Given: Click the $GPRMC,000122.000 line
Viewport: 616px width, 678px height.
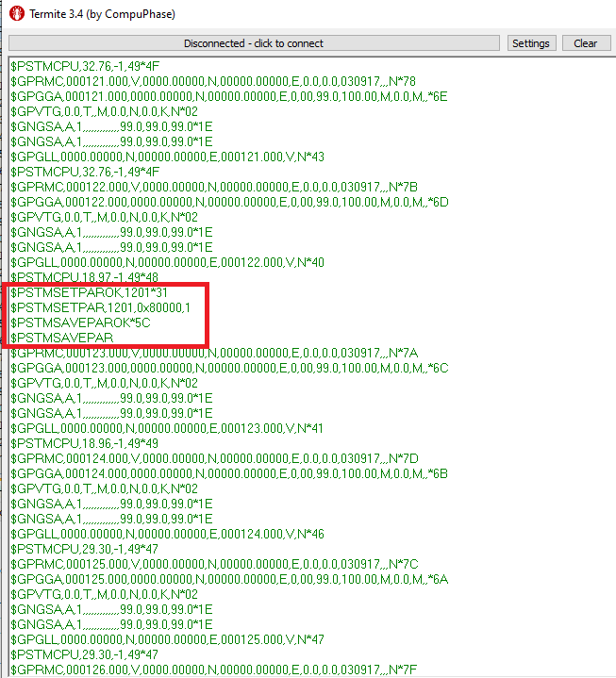Looking at the screenshot, I should pyautogui.click(x=214, y=187).
